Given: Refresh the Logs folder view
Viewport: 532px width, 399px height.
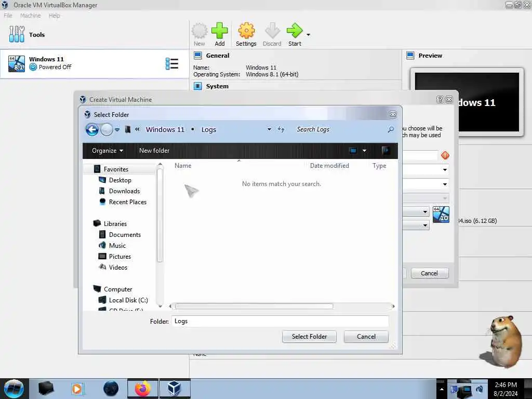Looking at the screenshot, I should tap(281, 129).
